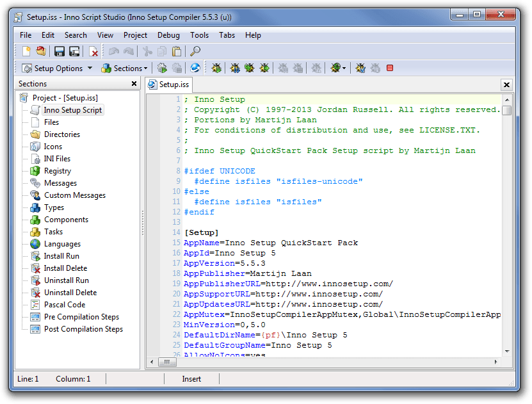Select Install Run section
The width and height of the screenshot is (532, 404).
click(61, 256)
